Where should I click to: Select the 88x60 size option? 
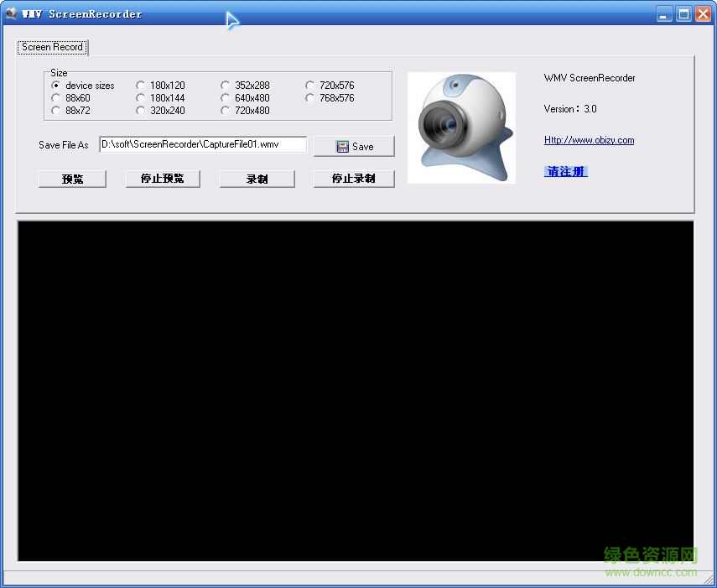coord(56,98)
